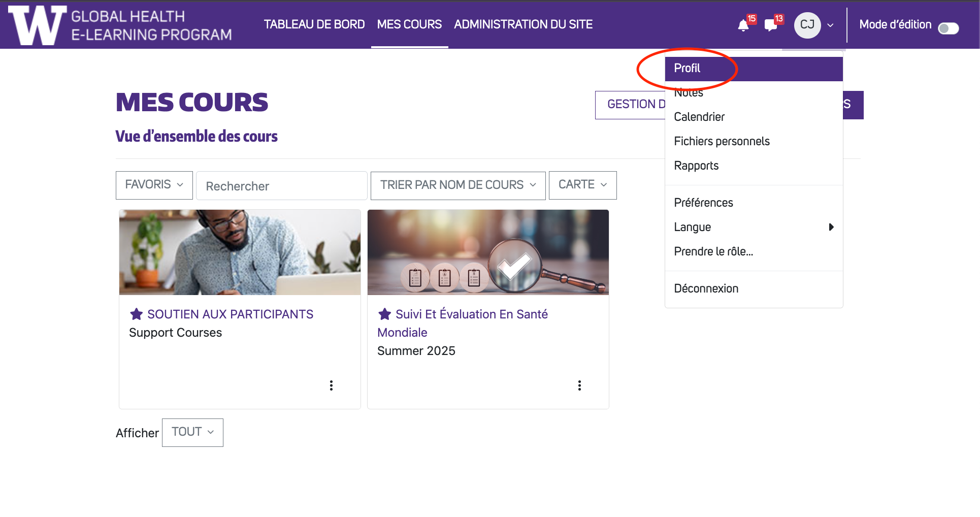Viewport: 980px width, 517px height.
Task: Open the Tout display count dropdown
Action: coord(192,432)
